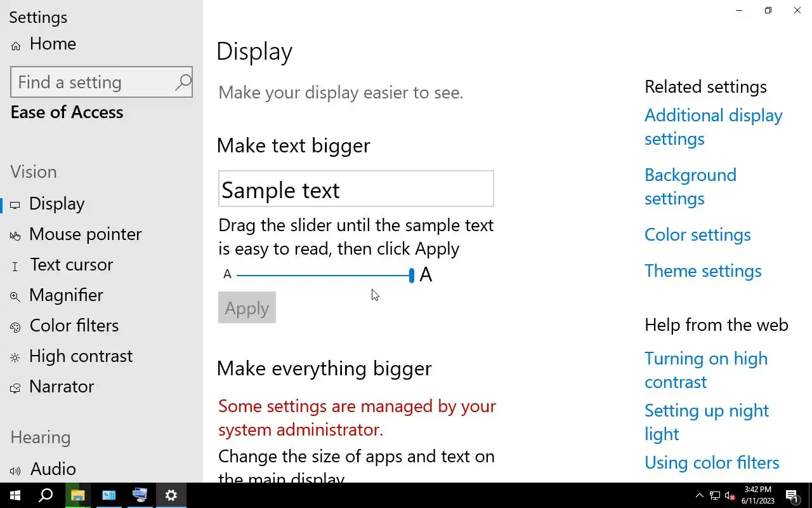The height and width of the screenshot is (508, 812).
Task: Click the search magnifier in Find a setting
Action: 183,83
